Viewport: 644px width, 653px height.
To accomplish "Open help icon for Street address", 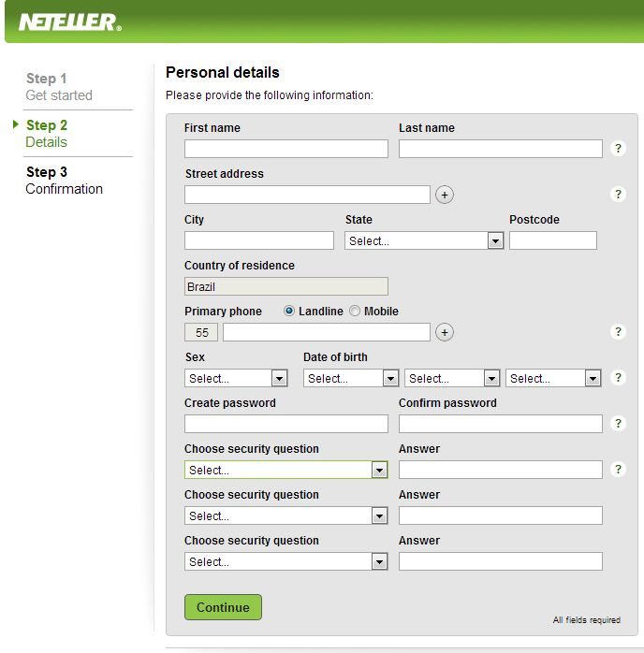I will (618, 194).
